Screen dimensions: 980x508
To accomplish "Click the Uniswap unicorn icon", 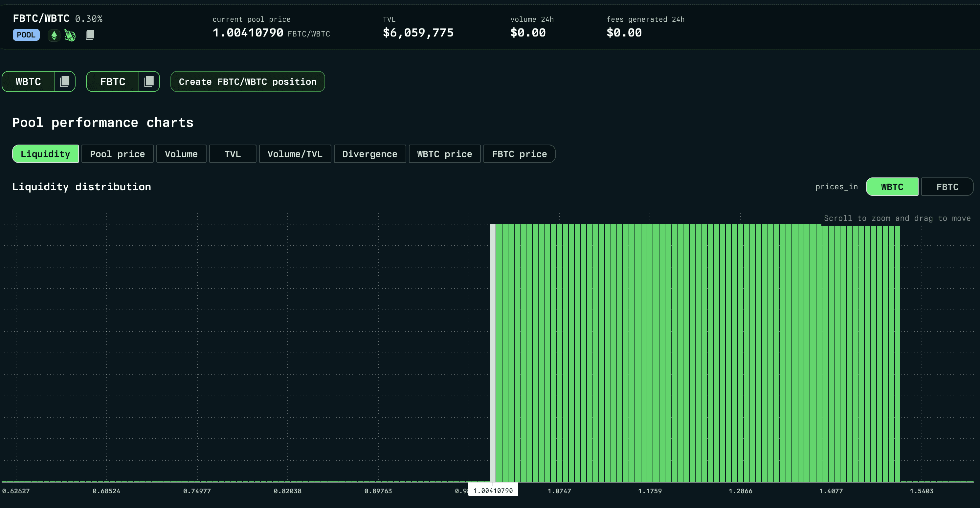I will [70, 35].
